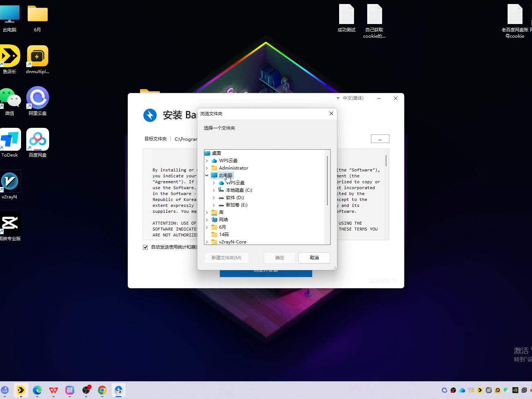Viewport: 532px width, 399px height.
Task: Click NVIDIA tray icon
Action: point(515,390)
